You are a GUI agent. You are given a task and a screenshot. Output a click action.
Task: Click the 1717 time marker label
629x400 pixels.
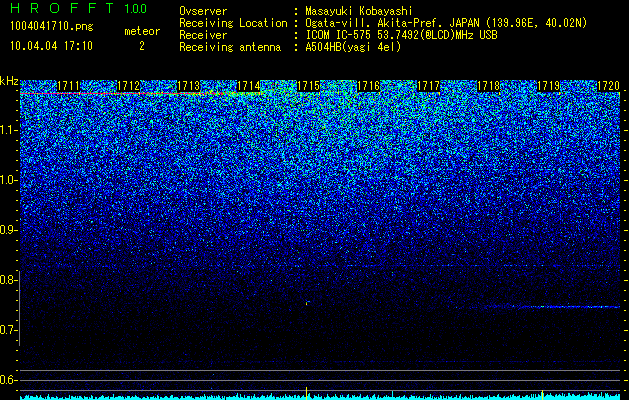point(428,86)
